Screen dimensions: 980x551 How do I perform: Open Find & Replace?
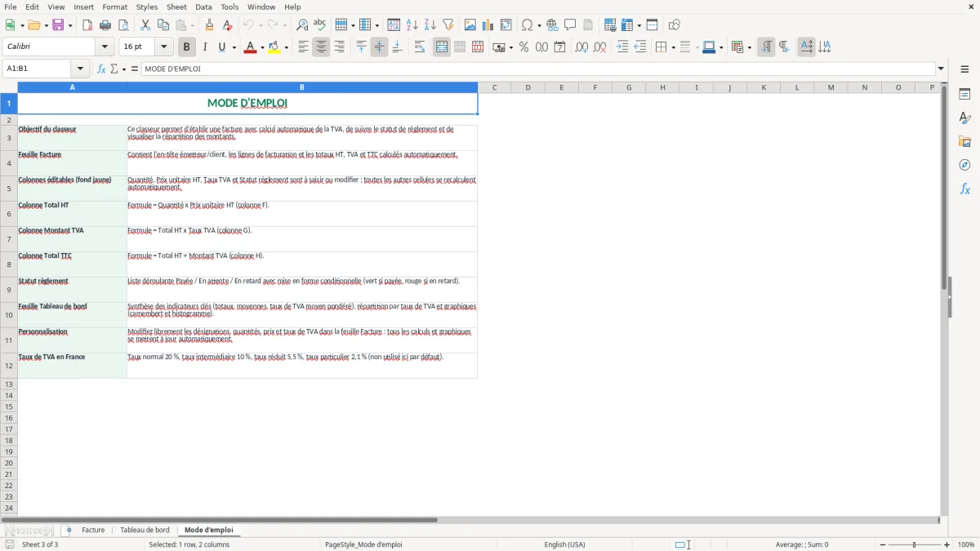pos(302,25)
